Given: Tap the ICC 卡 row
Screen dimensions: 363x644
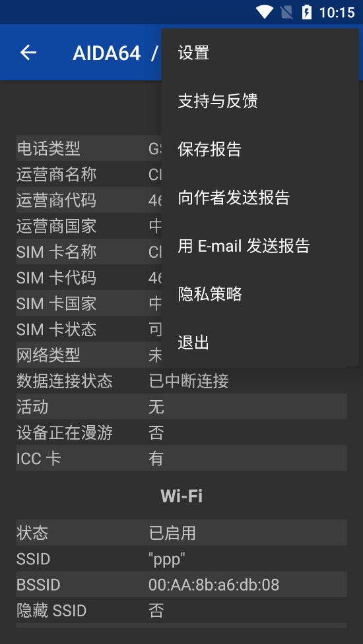Looking at the screenshot, I should [x=181, y=458].
